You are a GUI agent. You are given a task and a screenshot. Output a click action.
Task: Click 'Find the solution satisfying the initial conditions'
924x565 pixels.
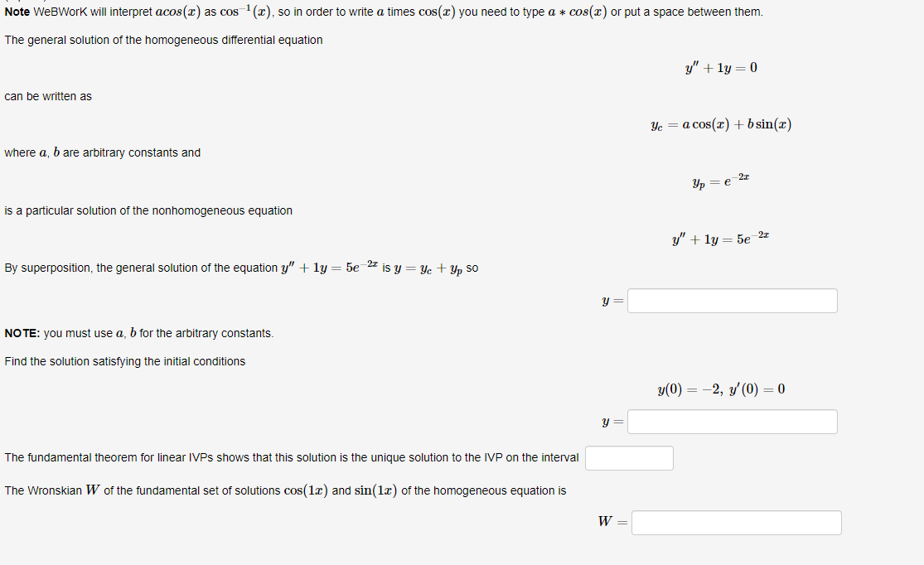124,361
